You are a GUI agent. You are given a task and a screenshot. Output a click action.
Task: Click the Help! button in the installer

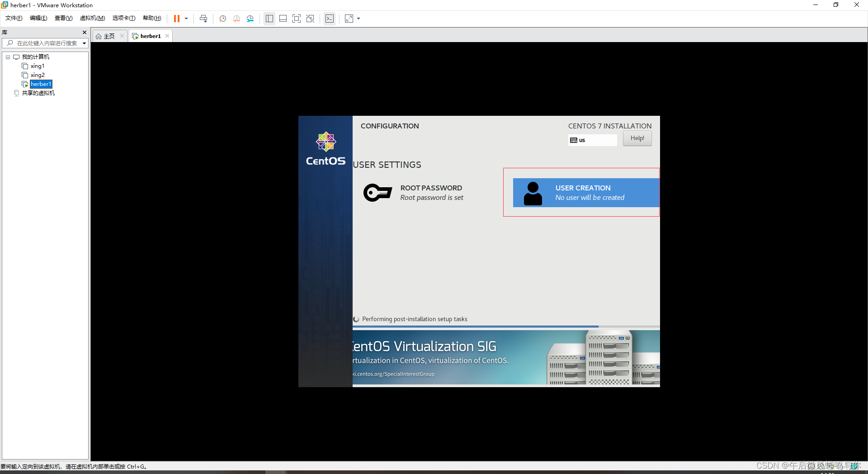[x=637, y=138]
